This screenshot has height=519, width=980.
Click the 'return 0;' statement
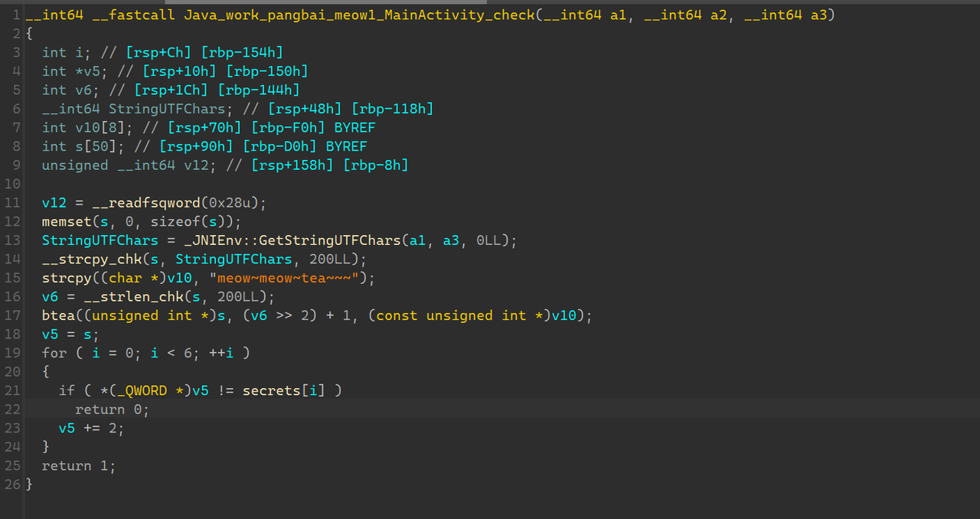[112, 410]
